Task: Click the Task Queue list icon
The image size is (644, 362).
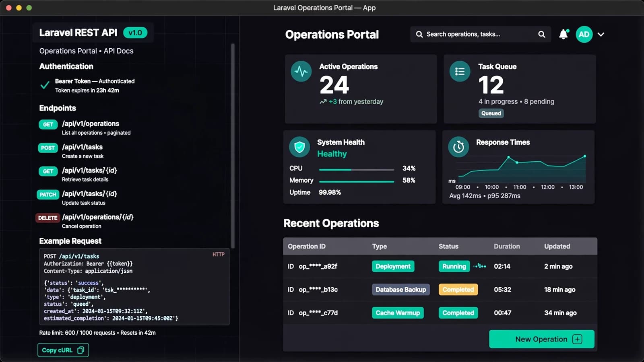Action: (460, 72)
